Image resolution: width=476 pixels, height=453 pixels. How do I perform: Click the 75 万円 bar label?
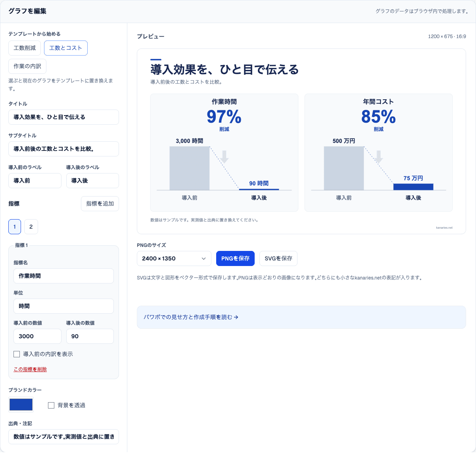point(413,178)
